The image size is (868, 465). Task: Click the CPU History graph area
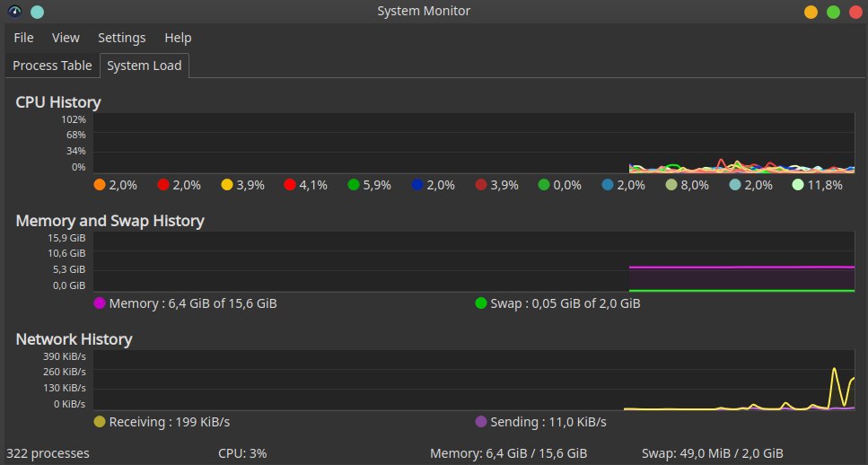coord(474,144)
